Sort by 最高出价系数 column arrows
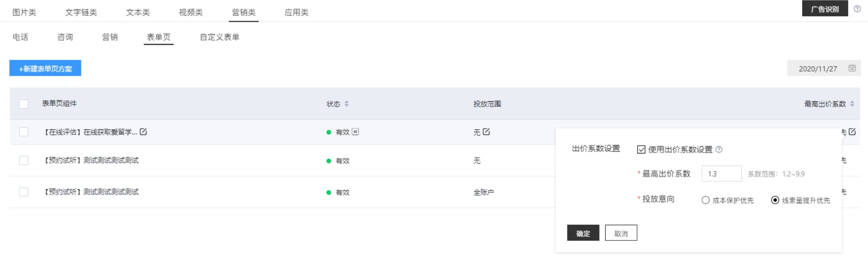This screenshot has height=258, width=868. [x=852, y=104]
